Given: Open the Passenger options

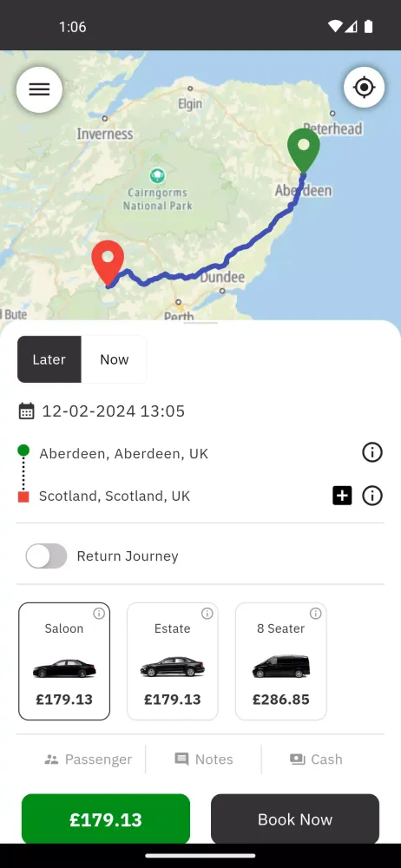Looking at the screenshot, I should click(88, 759).
